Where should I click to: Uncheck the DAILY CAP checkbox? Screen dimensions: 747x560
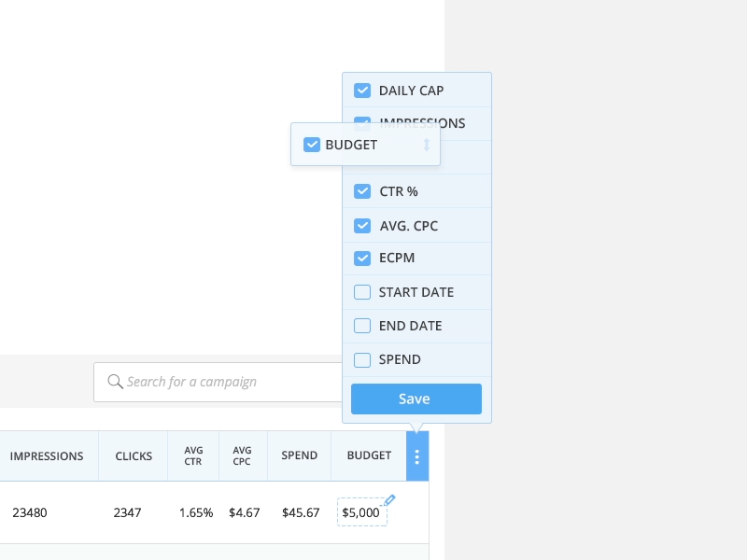[362, 91]
